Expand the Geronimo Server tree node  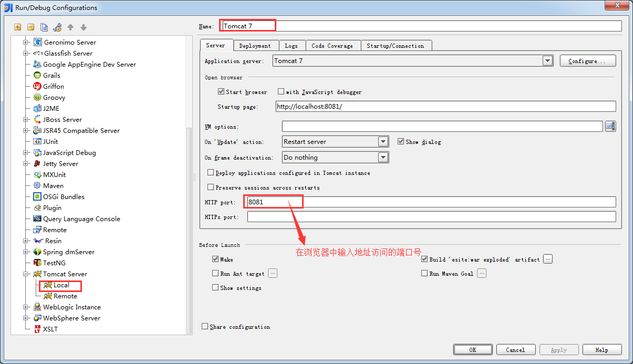(x=25, y=42)
